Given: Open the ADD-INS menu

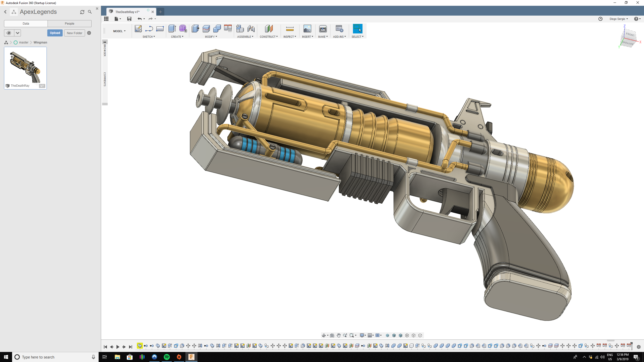Looking at the screenshot, I should [x=339, y=37].
